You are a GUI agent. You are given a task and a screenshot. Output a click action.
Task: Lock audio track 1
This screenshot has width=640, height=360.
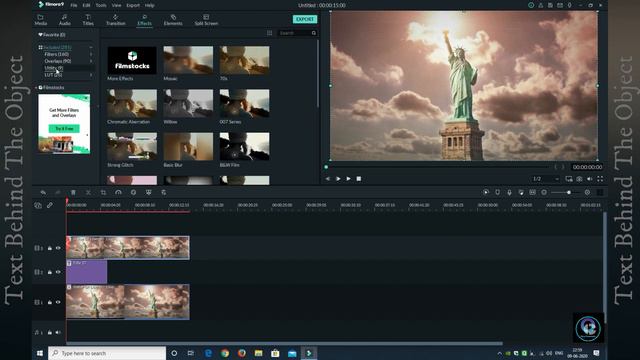click(50, 332)
